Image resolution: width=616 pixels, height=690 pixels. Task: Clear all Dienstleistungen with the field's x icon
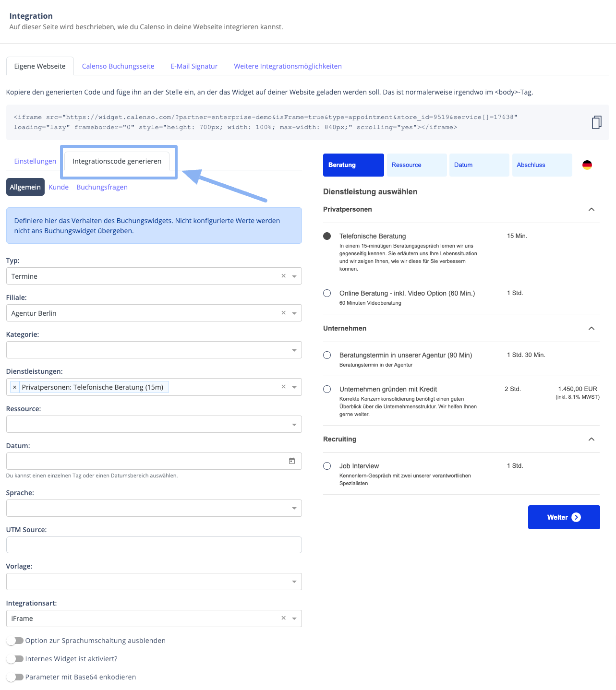click(x=283, y=387)
